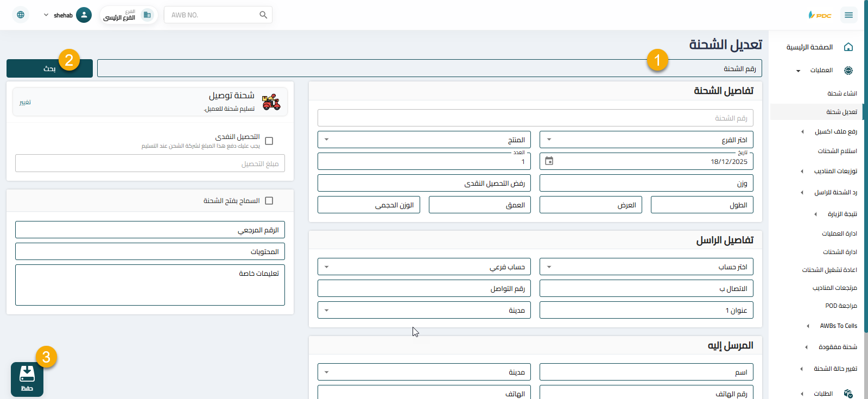The height and width of the screenshot is (399, 868).
Task: Click the تغيير change link
Action: pyautogui.click(x=25, y=102)
